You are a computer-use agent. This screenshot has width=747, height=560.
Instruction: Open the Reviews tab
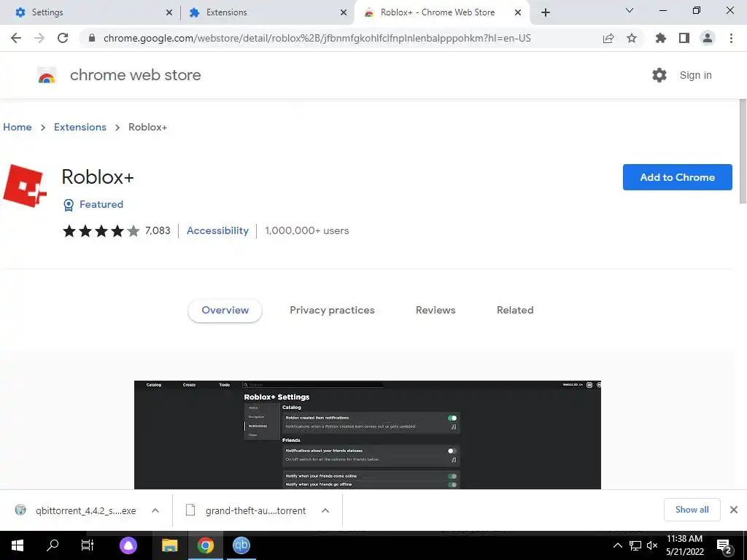(436, 311)
